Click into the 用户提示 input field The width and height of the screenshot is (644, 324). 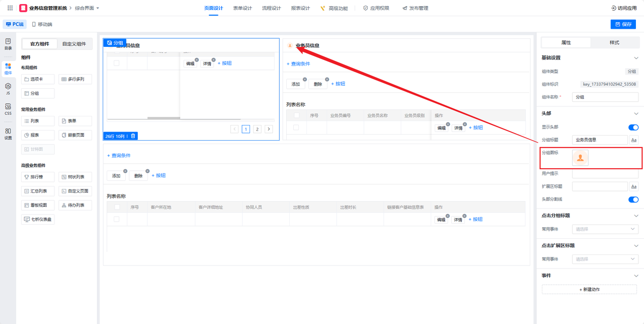click(605, 173)
